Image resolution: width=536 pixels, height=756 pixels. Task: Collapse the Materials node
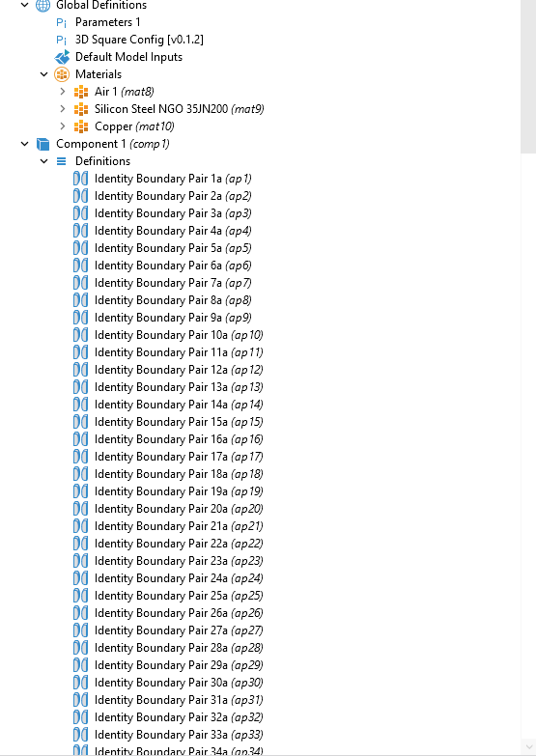[x=43, y=74]
